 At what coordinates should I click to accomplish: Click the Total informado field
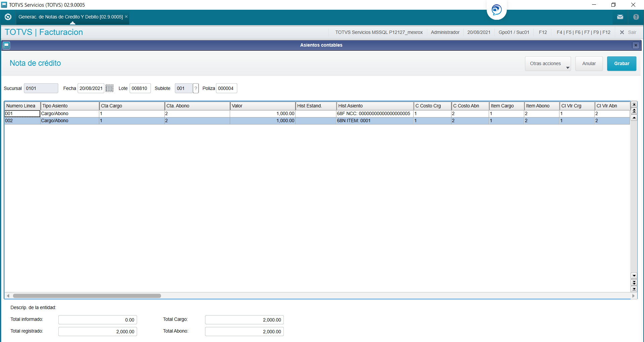pos(98,320)
